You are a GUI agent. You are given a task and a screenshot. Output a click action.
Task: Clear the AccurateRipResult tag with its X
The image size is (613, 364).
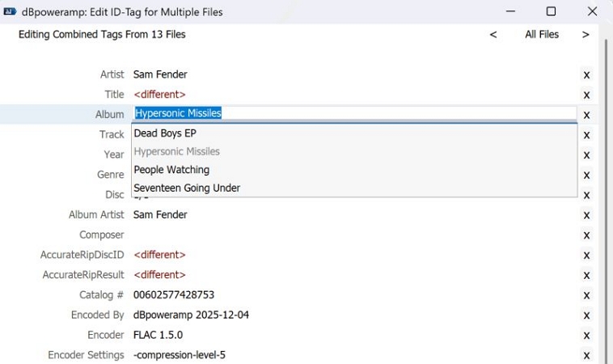(586, 275)
